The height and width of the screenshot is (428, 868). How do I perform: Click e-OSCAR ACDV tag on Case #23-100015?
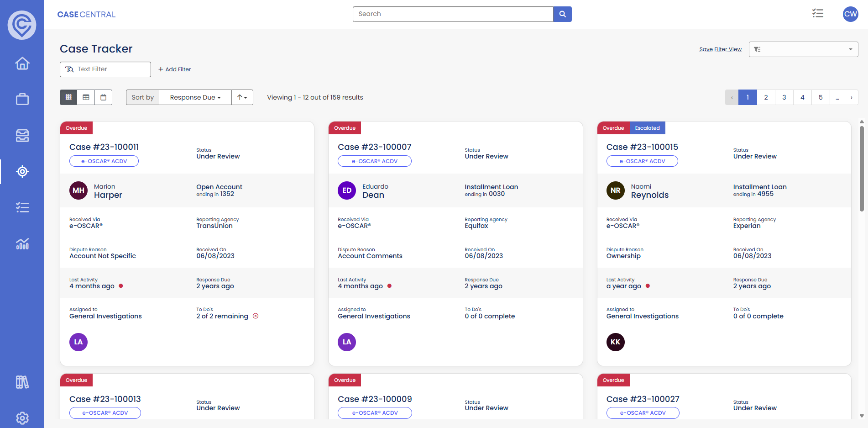642,161
